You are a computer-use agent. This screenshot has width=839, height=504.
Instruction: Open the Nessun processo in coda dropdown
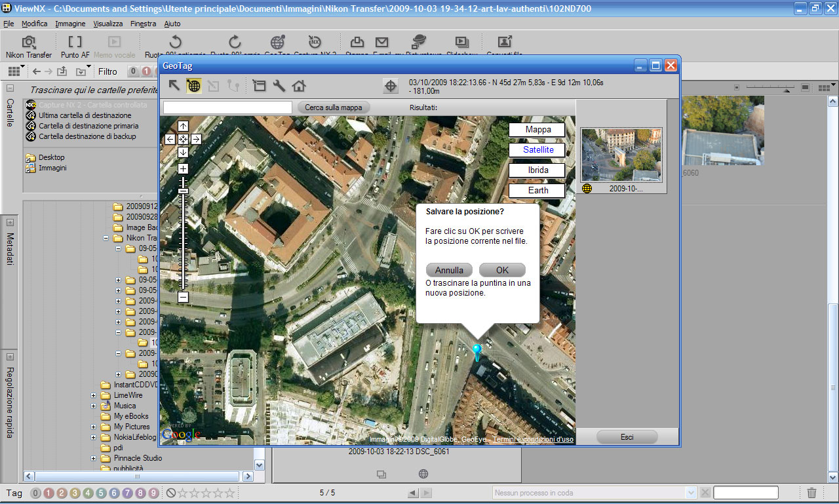[x=690, y=493]
